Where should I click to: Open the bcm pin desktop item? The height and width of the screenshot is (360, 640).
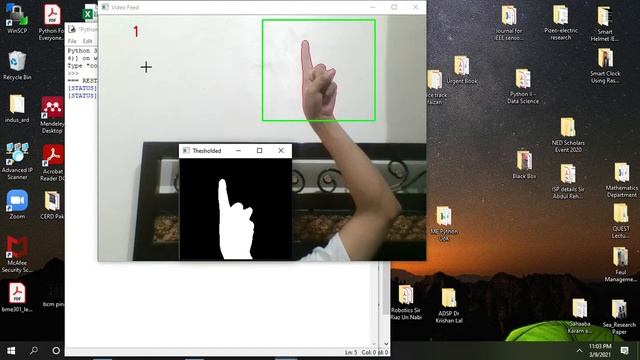[53, 295]
